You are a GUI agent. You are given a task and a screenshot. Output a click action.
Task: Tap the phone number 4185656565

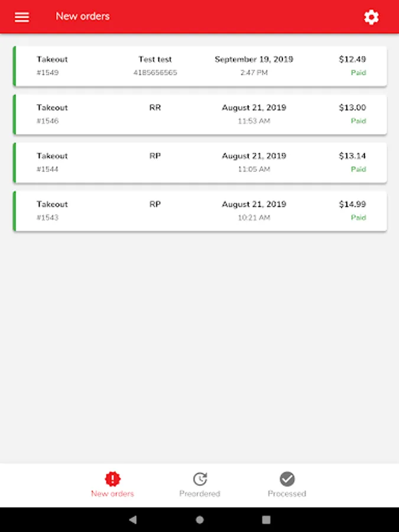pyautogui.click(x=155, y=73)
